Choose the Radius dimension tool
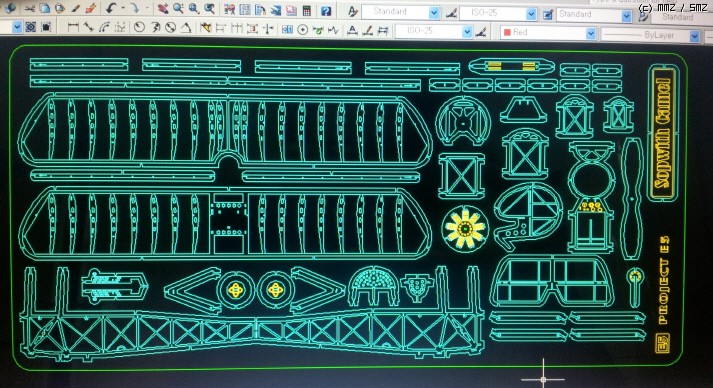 (139, 28)
